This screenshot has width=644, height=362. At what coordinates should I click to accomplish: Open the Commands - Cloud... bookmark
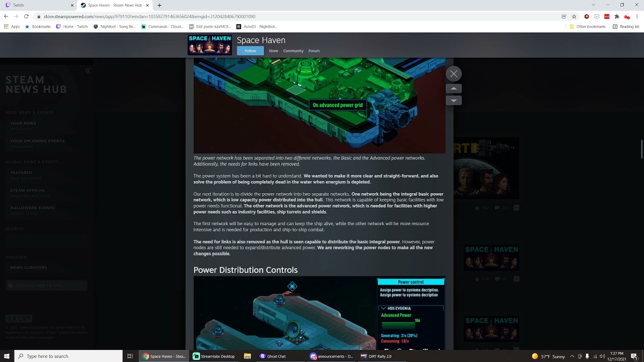pyautogui.click(x=163, y=27)
